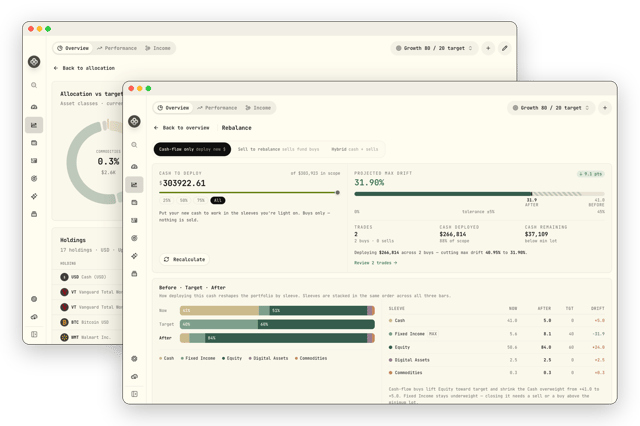
Task: Click the target icon in the back window sidebar
Action: 34,178
